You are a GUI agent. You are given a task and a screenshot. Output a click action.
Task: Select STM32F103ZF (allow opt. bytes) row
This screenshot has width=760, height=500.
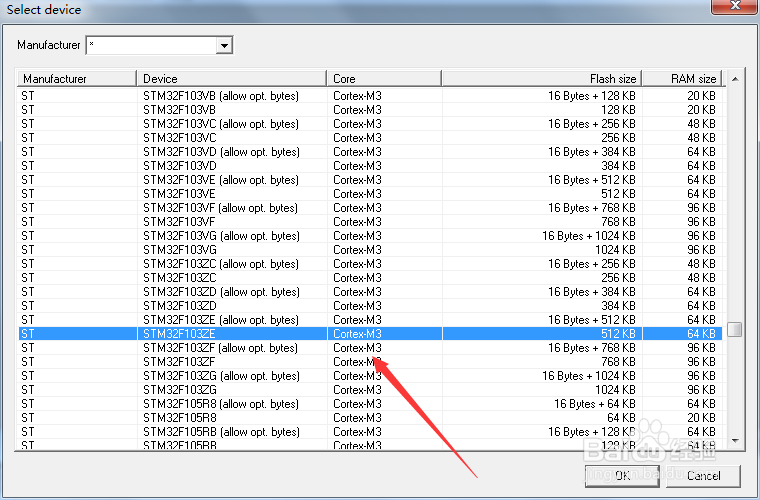(x=370, y=348)
